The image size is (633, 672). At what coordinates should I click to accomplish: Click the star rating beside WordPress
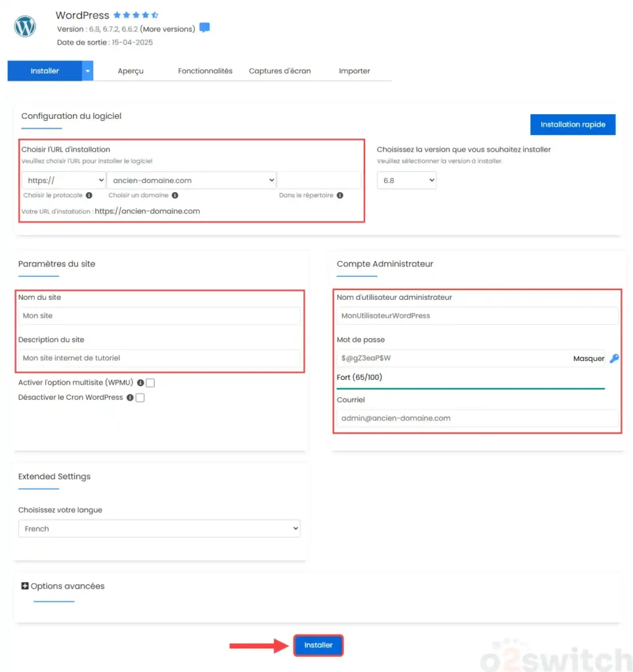click(135, 15)
